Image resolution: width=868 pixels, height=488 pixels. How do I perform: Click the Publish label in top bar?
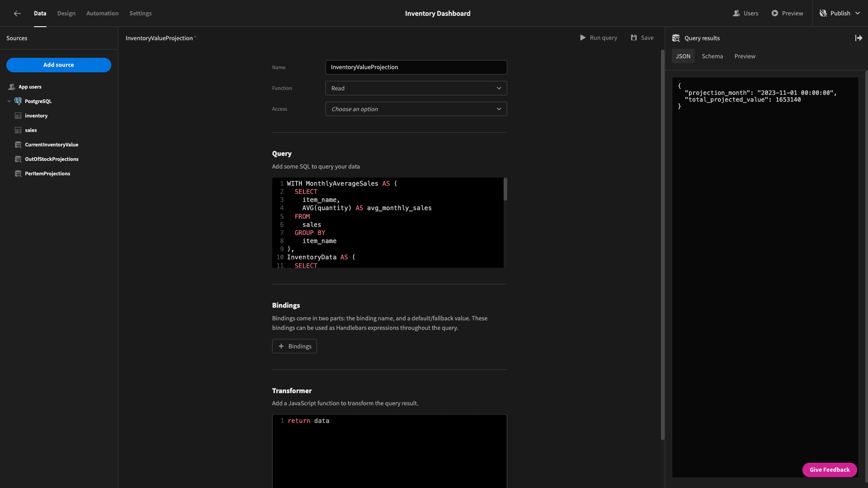840,14
